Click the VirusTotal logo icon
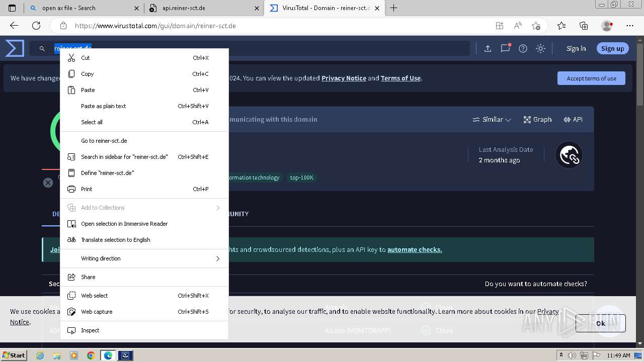The width and height of the screenshot is (644, 362). click(x=15, y=48)
